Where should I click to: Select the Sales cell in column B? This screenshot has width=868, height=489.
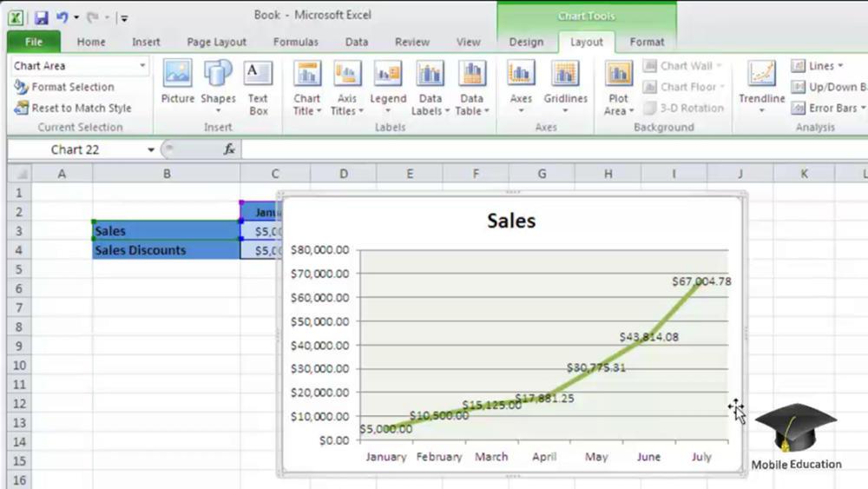pos(167,231)
